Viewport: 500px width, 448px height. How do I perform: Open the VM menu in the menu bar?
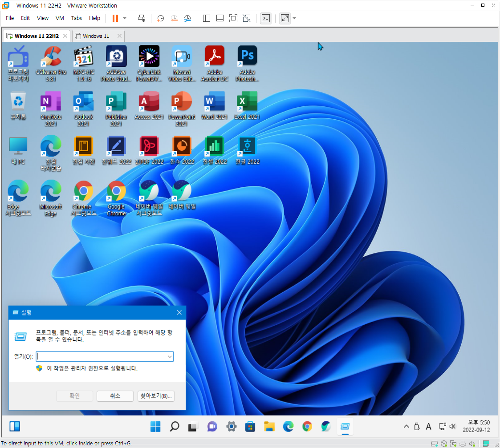[60, 18]
